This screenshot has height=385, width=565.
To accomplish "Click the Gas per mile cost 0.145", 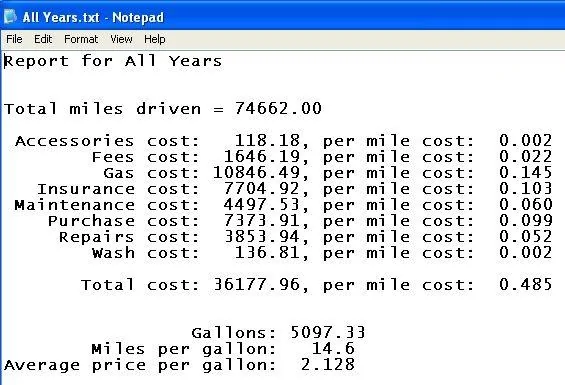I will [525, 172].
